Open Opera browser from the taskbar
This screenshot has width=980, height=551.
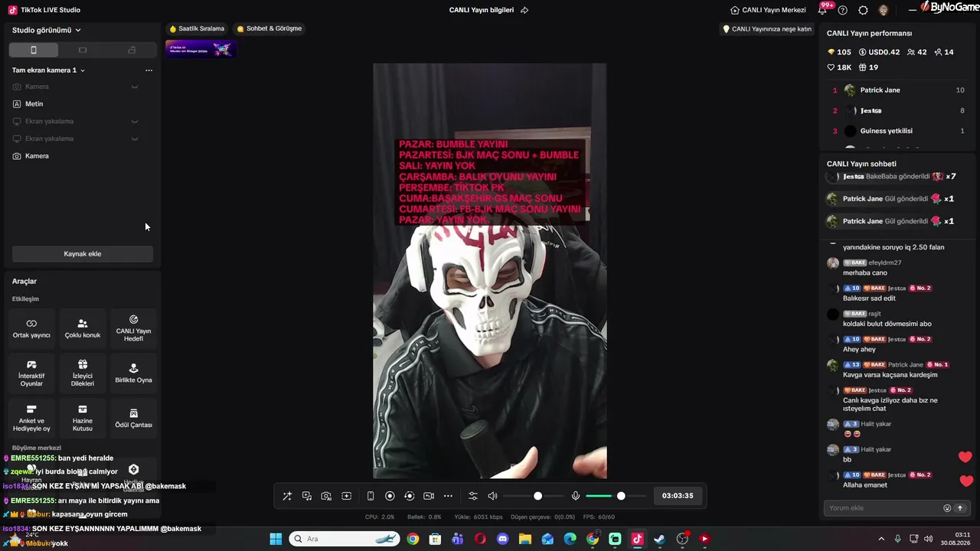[x=480, y=539]
